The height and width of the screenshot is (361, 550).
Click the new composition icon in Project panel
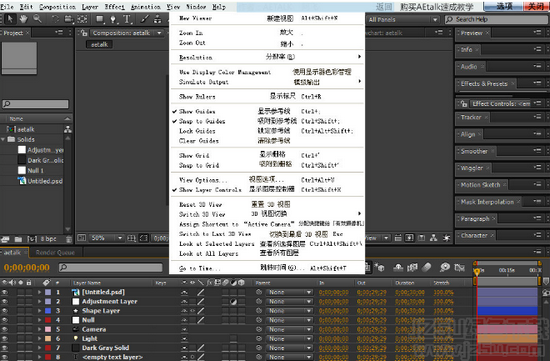(x=32, y=239)
